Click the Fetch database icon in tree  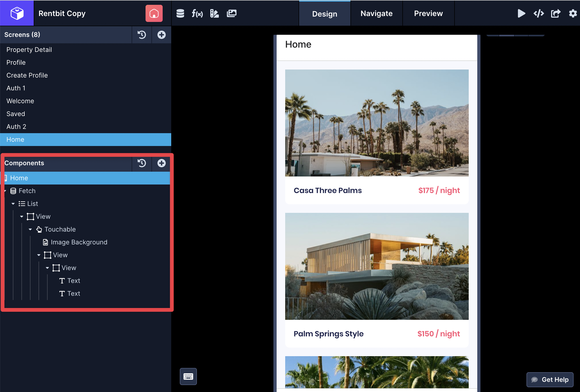point(13,191)
